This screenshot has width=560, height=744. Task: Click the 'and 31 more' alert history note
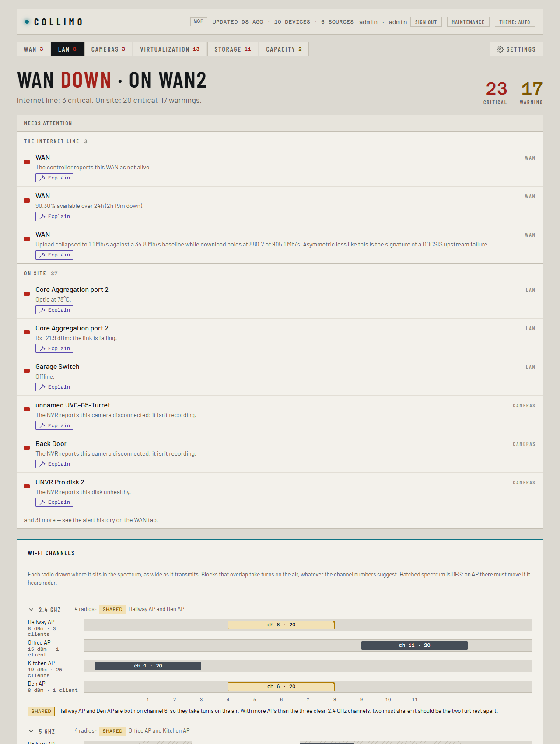91,520
